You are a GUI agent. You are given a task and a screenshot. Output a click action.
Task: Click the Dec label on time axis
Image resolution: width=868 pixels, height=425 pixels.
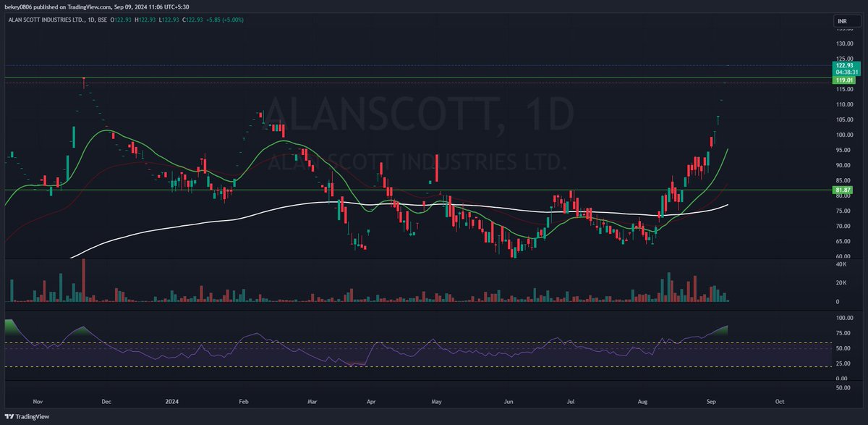pyautogui.click(x=106, y=400)
